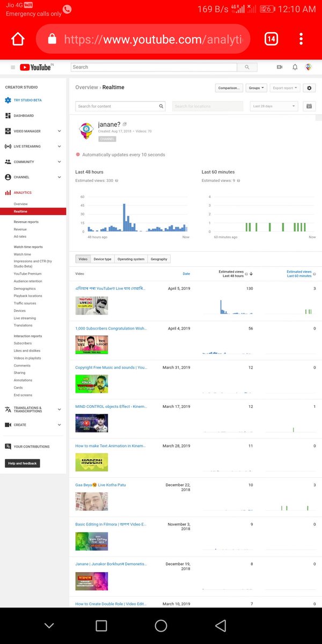Open the notifications bell
Screen dimensions: 322x644
[x=295, y=67]
